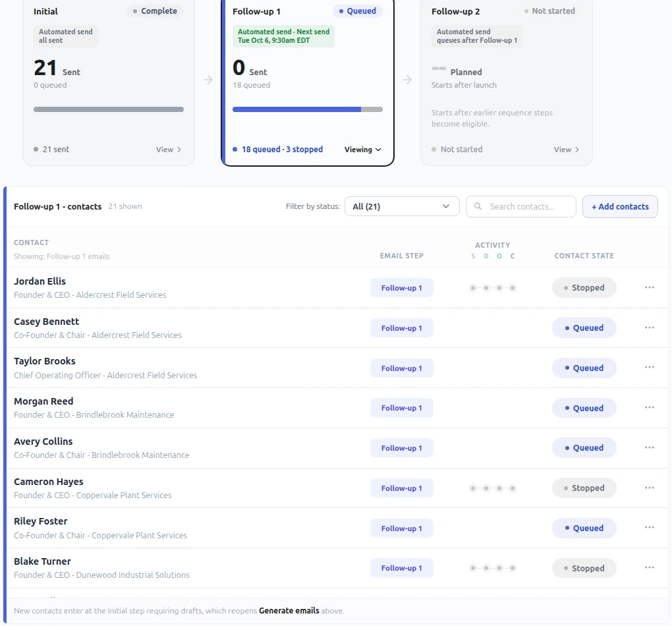Select the Initial step card
This screenshot has width=672, height=626.
click(109, 82)
